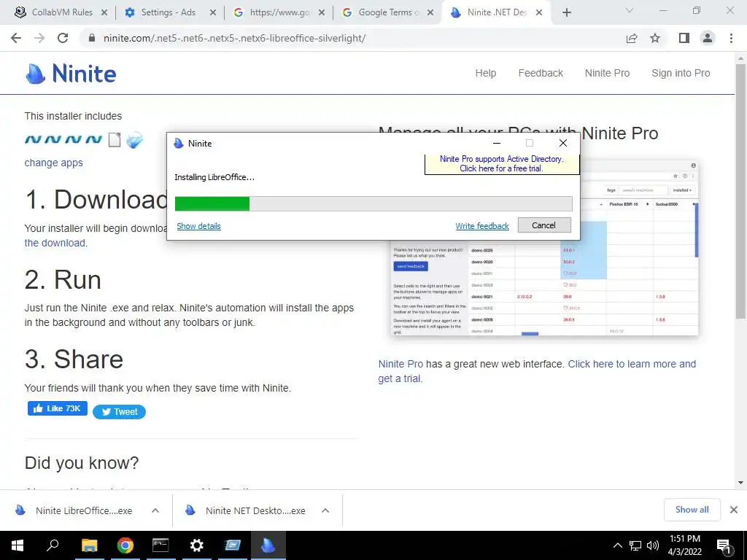Image resolution: width=747 pixels, height=560 pixels.
Task: Go back to the previous page
Action: click(16, 38)
